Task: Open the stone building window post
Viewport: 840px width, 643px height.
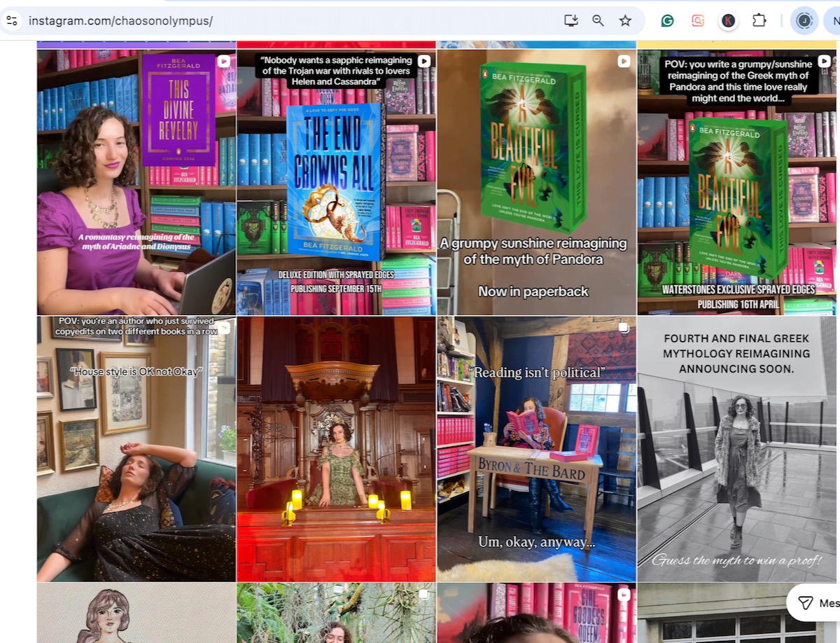Action: pyautogui.click(x=711, y=613)
